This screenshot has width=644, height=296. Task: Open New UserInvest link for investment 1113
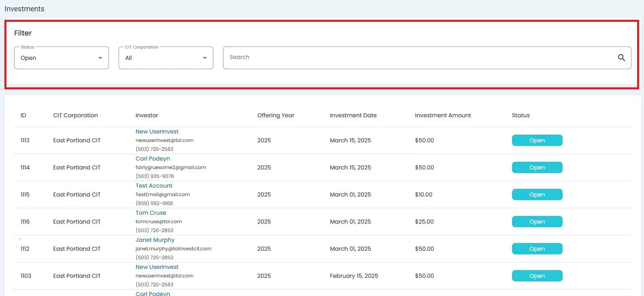[x=157, y=131]
